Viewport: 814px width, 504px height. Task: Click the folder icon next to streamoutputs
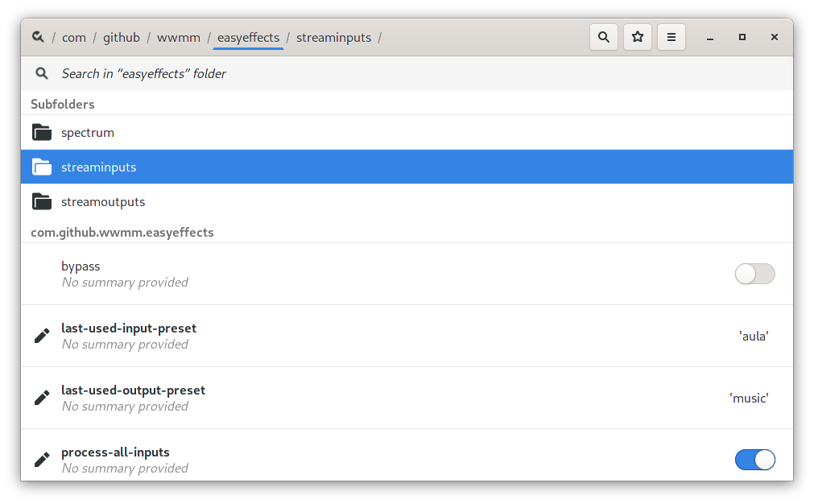point(42,201)
